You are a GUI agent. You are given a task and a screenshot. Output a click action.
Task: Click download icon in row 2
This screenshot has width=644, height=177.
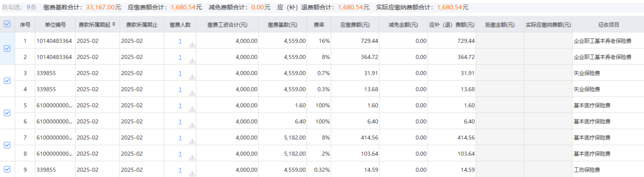192,61
